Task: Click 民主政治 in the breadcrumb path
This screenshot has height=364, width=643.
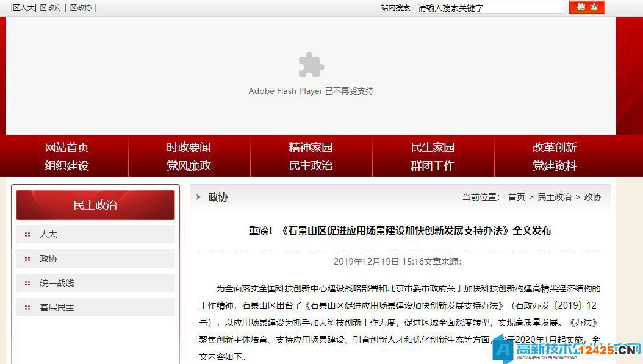Action: (x=555, y=197)
